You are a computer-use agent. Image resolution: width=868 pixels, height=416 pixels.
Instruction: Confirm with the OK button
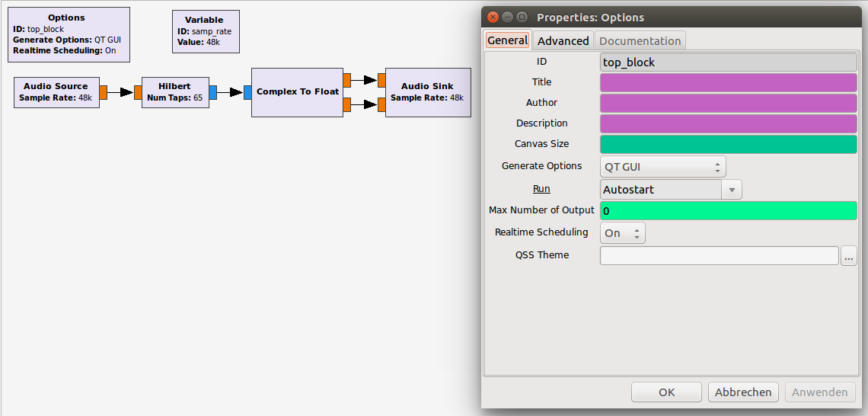(x=666, y=392)
